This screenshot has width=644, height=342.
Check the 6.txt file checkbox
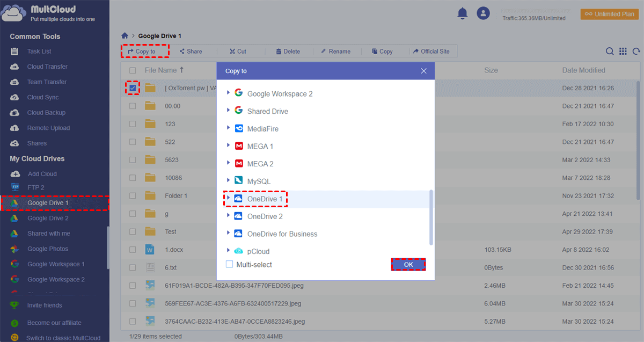pos(133,267)
